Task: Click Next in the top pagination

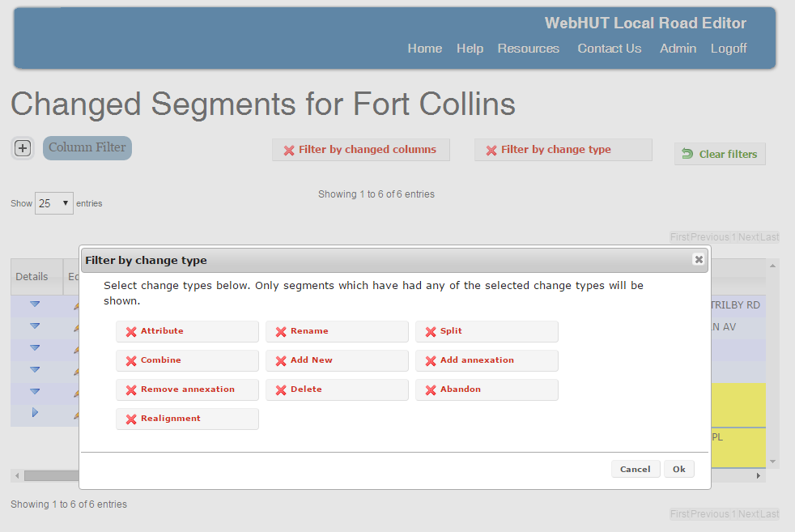Action: tap(748, 236)
